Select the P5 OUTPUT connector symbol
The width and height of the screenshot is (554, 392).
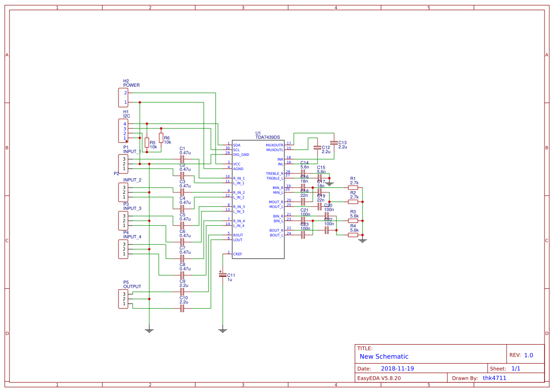(x=123, y=299)
